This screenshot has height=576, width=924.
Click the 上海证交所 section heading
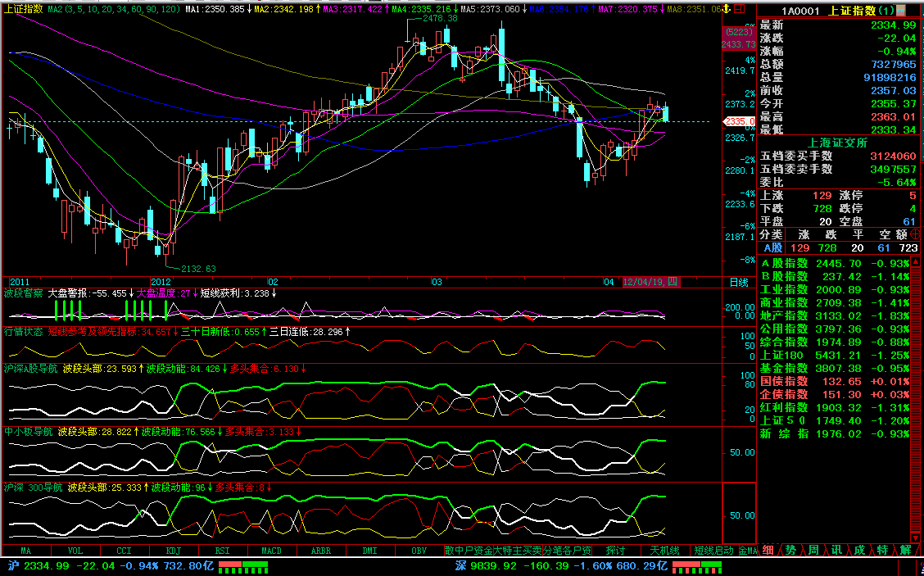point(837,143)
